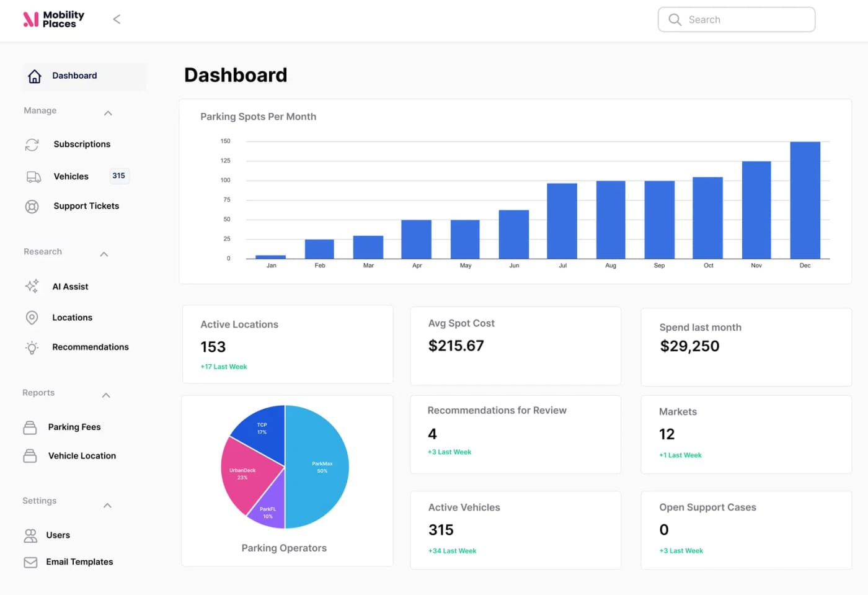Click the Mobility Places logo icon
This screenshot has height=595, width=868.
pos(30,19)
